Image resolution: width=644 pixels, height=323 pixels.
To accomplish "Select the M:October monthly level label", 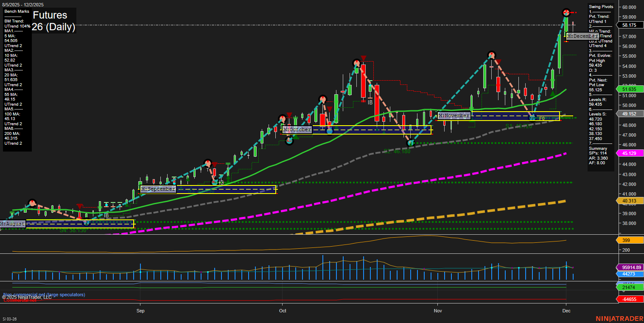I will (297, 129).
